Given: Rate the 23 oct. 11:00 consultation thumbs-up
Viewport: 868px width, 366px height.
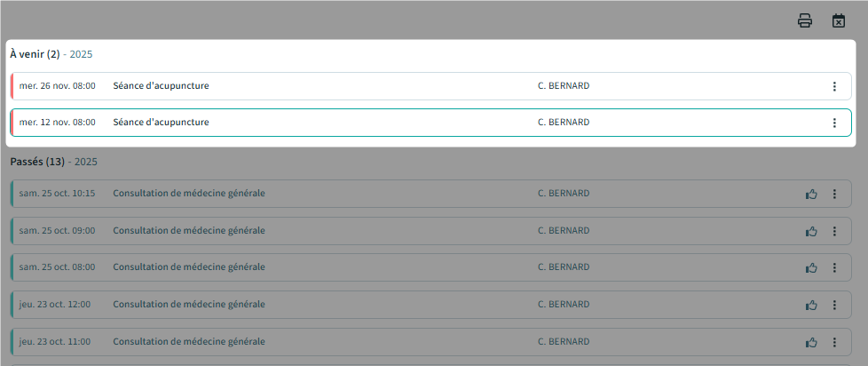Looking at the screenshot, I should pyautogui.click(x=811, y=342).
